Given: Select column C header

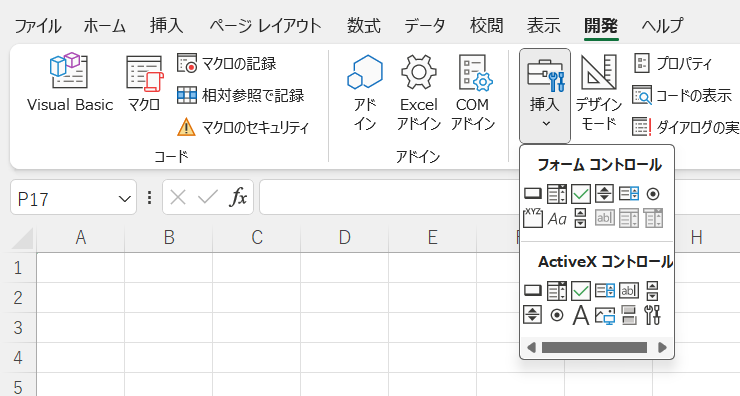Looking at the screenshot, I should (257, 237).
